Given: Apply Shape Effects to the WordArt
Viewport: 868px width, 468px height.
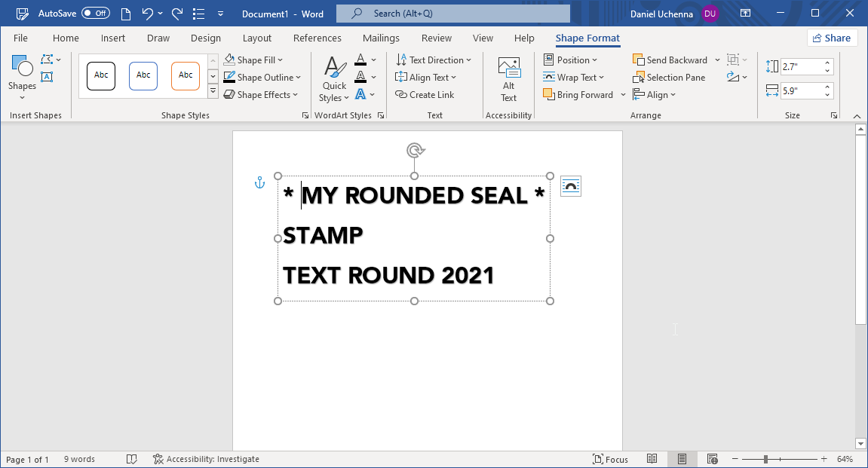Looking at the screenshot, I should click(259, 94).
